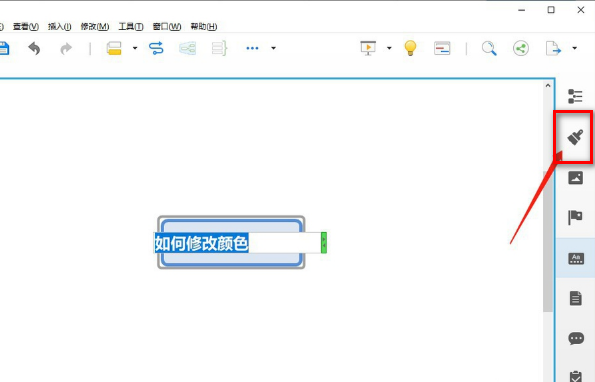Viewport: 595px width, 382px height.
Task: Open the 窗口(W) menu
Action: point(167,27)
